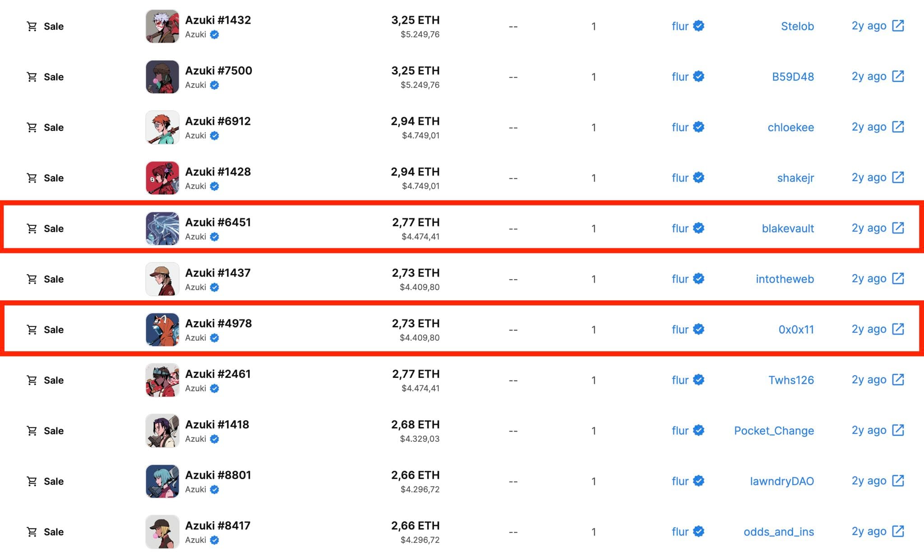Open buyer profile blakevault
The image size is (924, 560).
click(788, 229)
